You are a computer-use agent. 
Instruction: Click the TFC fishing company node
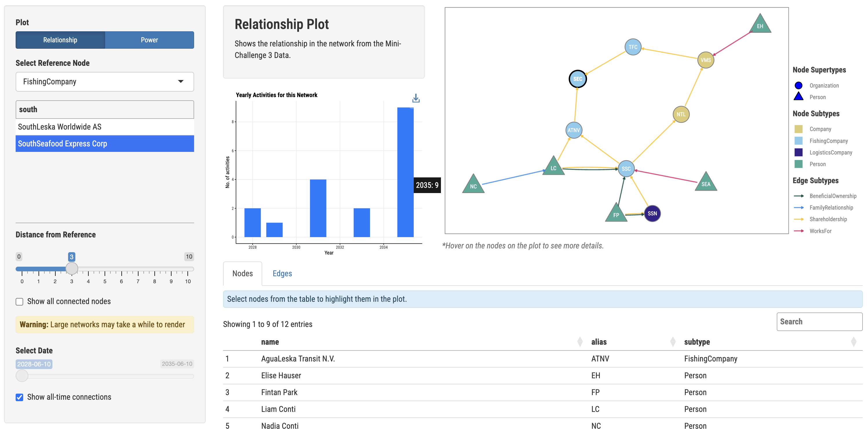(633, 47)
